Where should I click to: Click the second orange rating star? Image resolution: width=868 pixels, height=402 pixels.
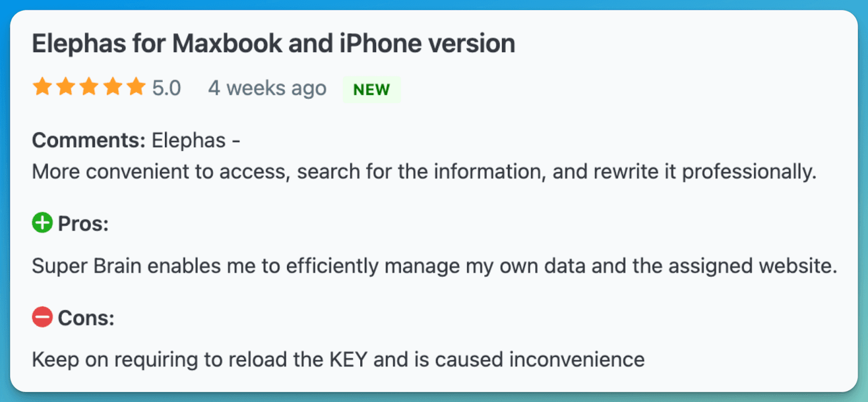click(x=66, y=87)
